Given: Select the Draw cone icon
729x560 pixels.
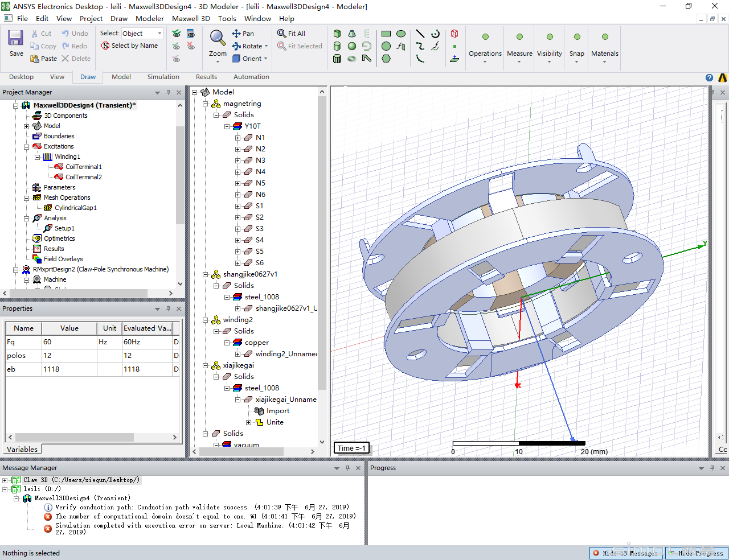Looking at the screenshot, I should click(x=352, y=34).
